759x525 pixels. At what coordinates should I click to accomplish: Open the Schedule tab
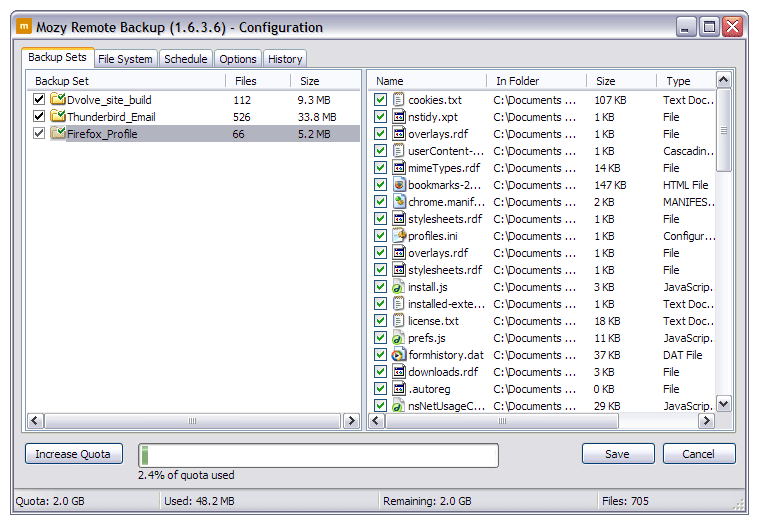click(x=186, y=59)
